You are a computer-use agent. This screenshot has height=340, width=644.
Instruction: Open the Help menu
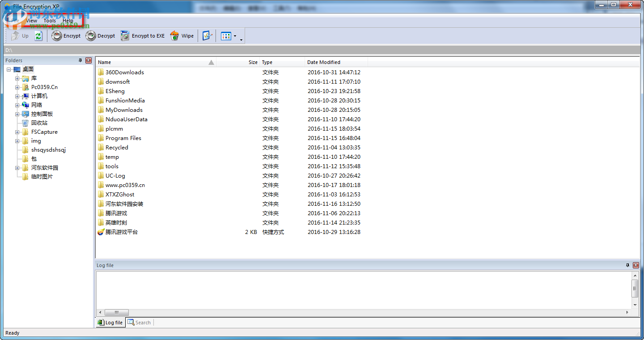(x=68, y=20)
